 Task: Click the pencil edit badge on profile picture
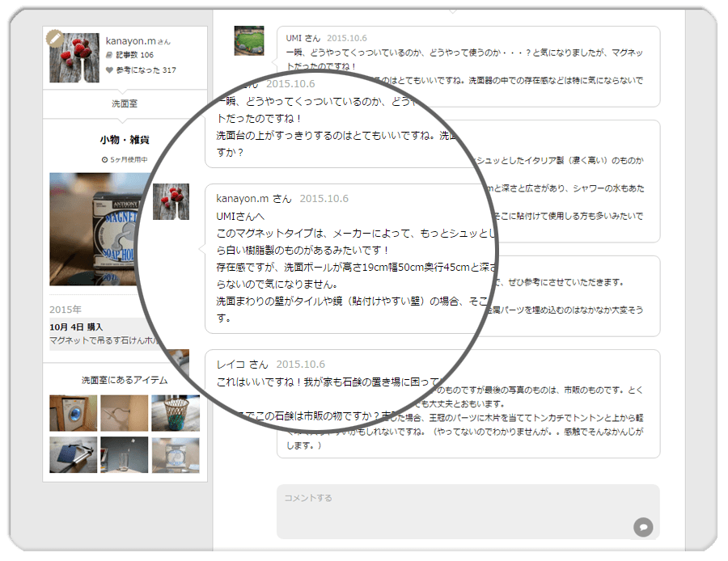[x=55, y=38]
